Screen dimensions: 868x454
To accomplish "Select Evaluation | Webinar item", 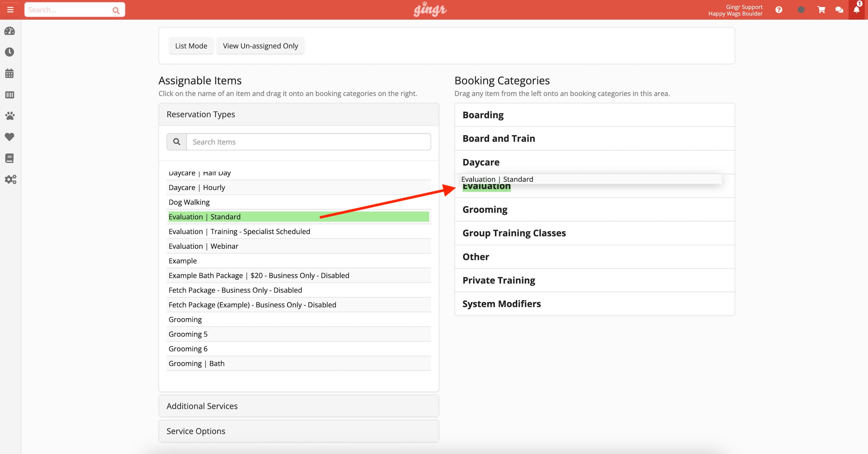I will pos(298,246).
